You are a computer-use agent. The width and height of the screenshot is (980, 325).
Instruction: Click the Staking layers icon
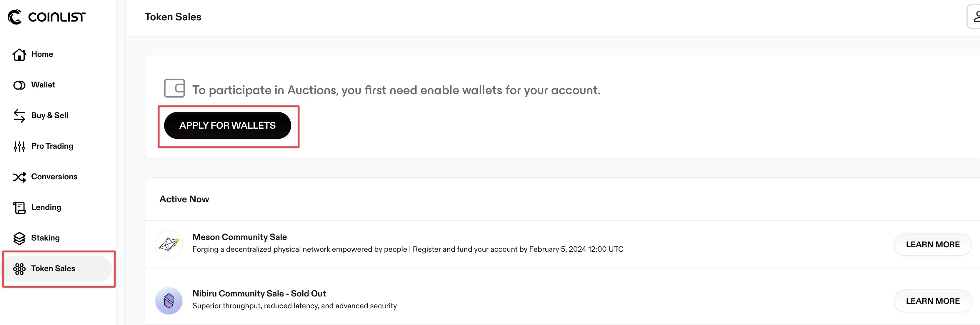point(19,238)
